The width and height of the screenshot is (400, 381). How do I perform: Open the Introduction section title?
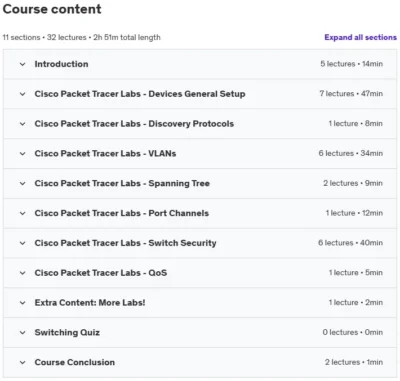[x=61, y=64]
